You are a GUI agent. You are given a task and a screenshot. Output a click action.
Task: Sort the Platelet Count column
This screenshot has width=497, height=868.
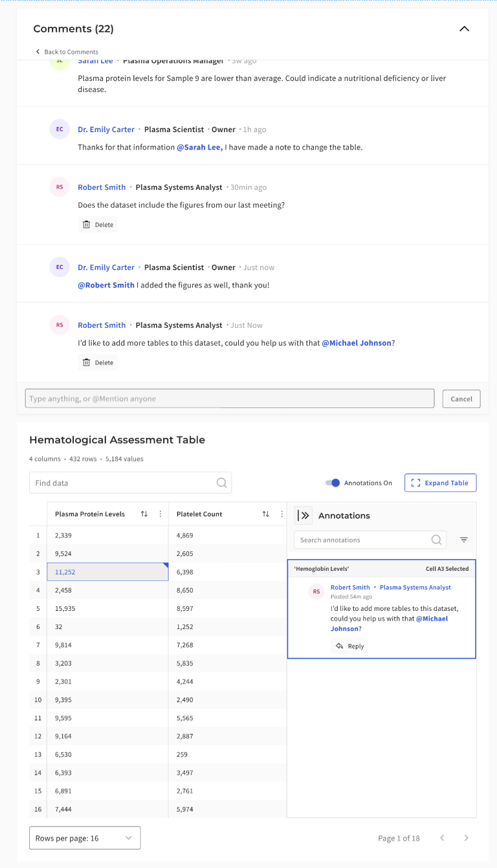(x=265, y=514)
